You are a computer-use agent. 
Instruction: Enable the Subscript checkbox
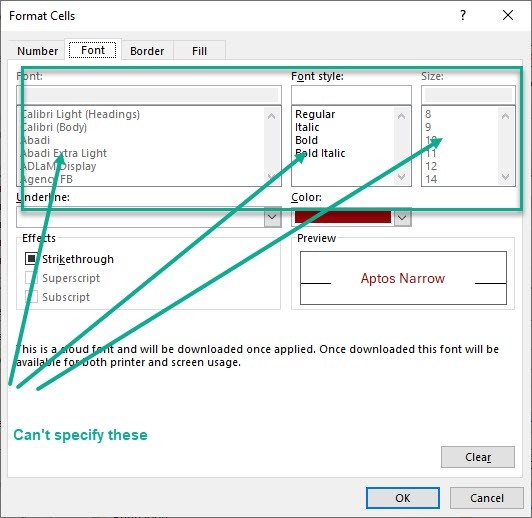click(x=31, y=297)
